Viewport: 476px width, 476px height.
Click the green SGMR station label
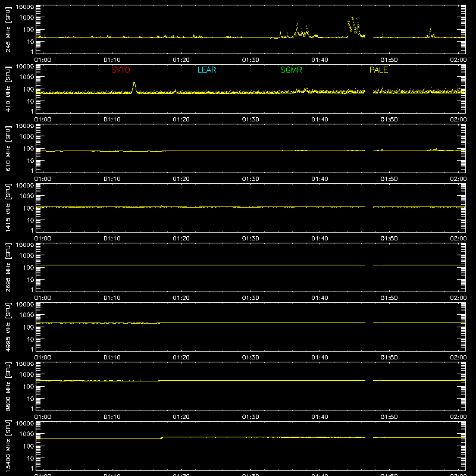click(291, 70)
